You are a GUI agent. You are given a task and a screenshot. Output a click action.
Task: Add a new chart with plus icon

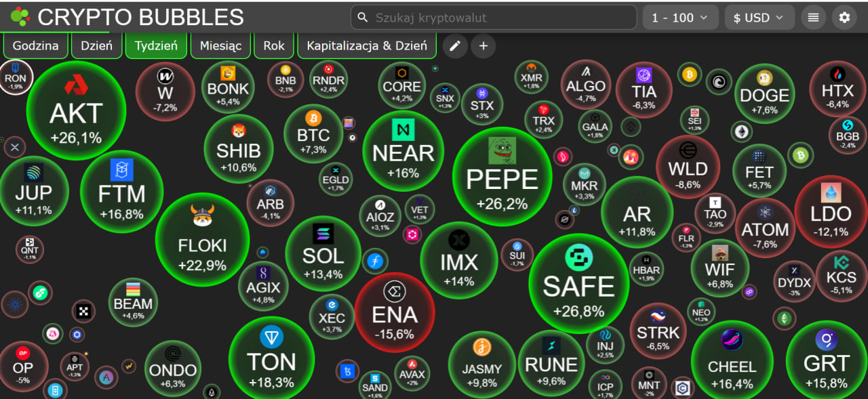point(484,46)
